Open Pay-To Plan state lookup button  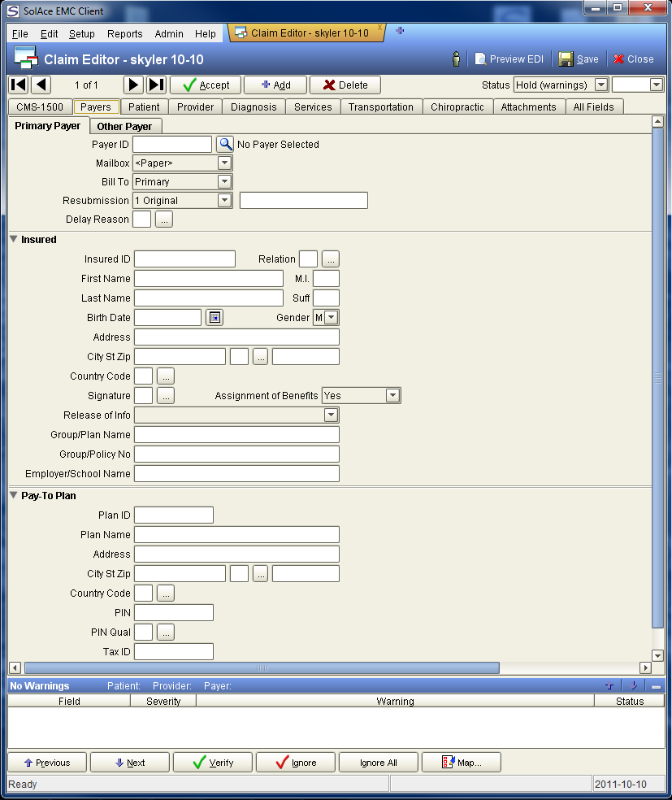pyautogui.click(x=261, y=573)
